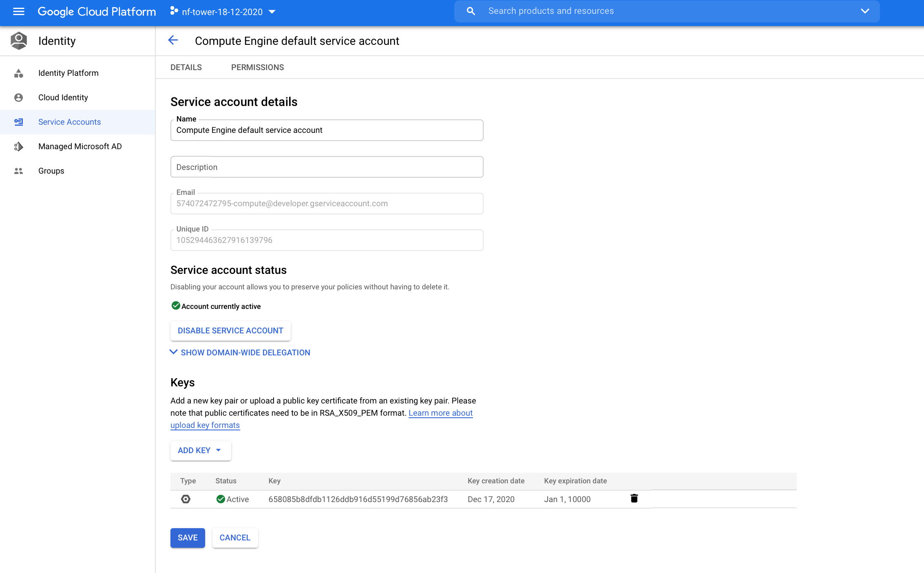This screenshot has width=924, height=573.
Task: Open the hamburger navigation menu
Action: [x=19, y=11]
